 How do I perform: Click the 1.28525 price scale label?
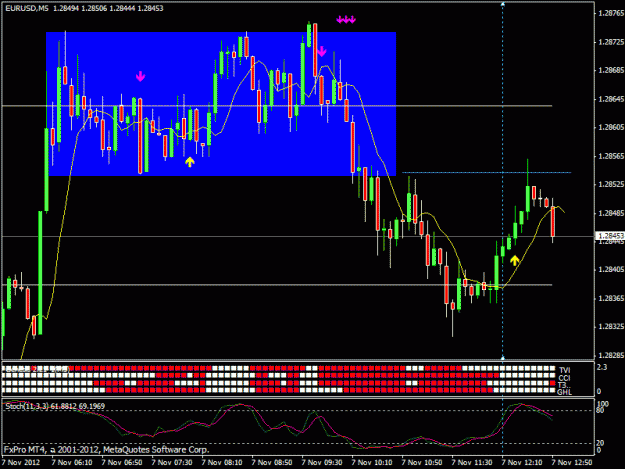click(610, 184)
